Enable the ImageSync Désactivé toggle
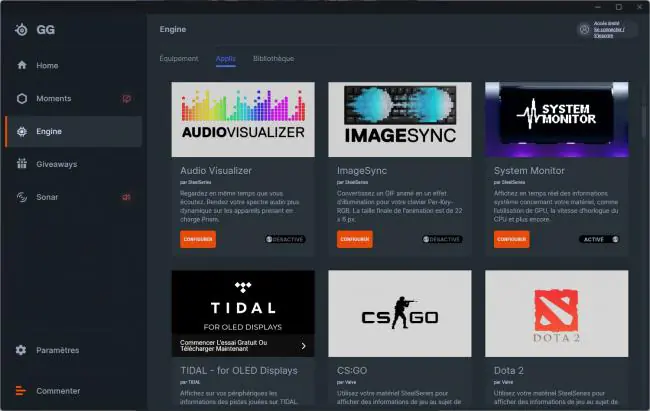The width and height of the screenshot is (650, 411). (442, 239)
